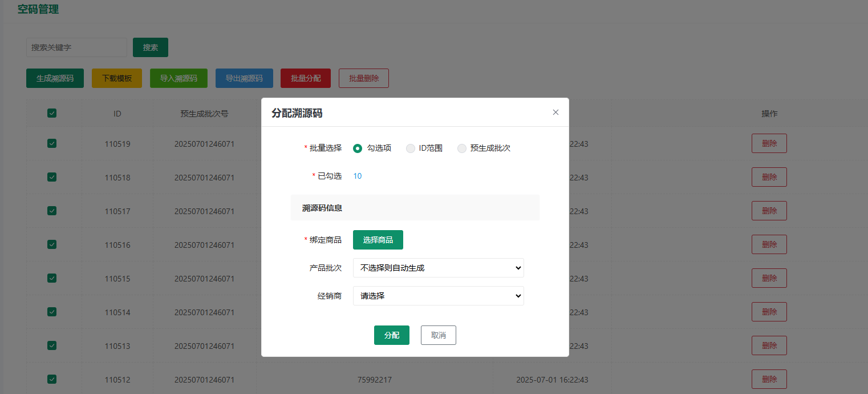Open the 经销商 dropdown
The image size is (868, 394).
[x=438, y=296]
